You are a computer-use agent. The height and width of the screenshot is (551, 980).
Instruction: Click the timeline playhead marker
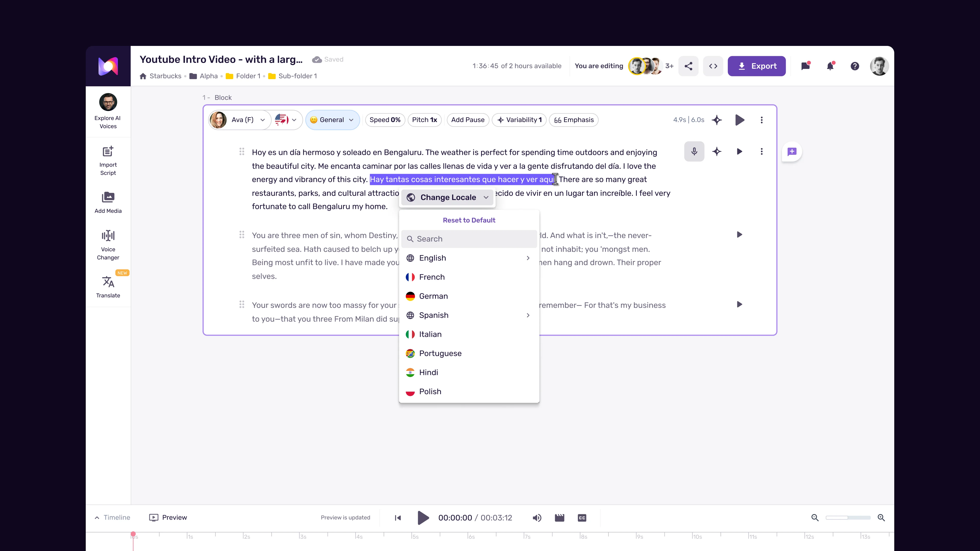point(133,534)
